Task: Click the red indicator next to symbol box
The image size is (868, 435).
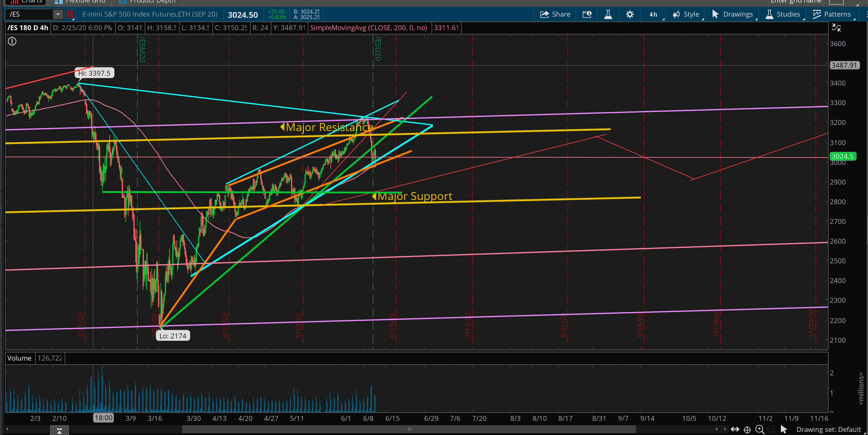Action: click(70, 14)
